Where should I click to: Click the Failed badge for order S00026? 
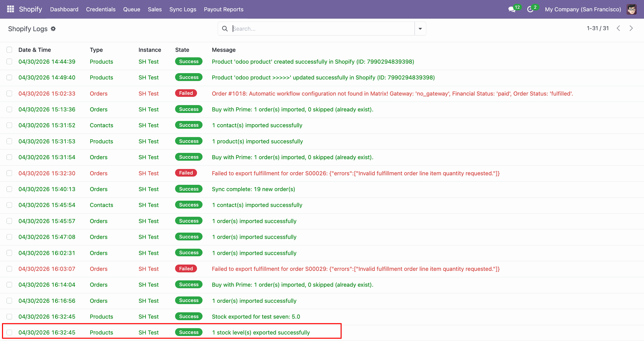[186, 173]
